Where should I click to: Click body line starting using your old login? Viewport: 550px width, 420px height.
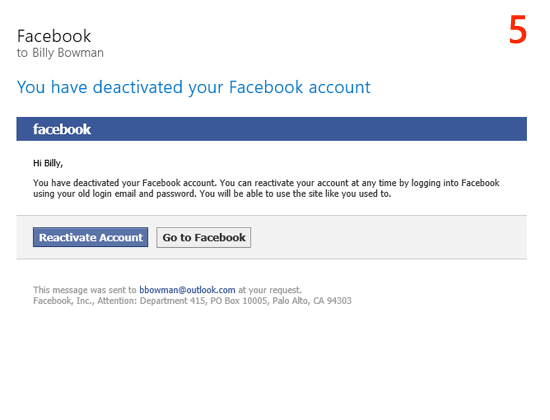coord(212,194)
